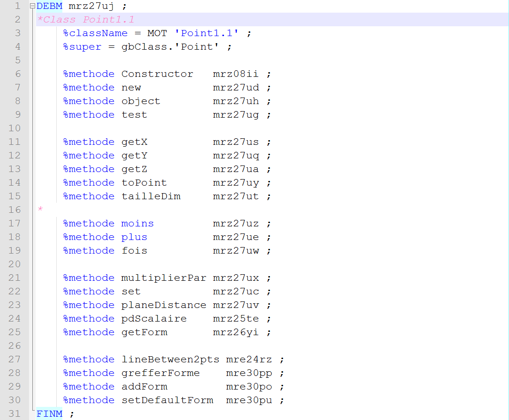
Task: Collapse the DEBM fold marker on line 1
Action: coord(32,6)
